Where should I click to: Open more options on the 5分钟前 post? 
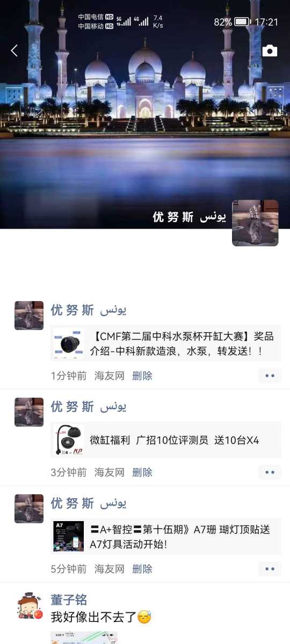pyautogui.click(x=270, y=569)
